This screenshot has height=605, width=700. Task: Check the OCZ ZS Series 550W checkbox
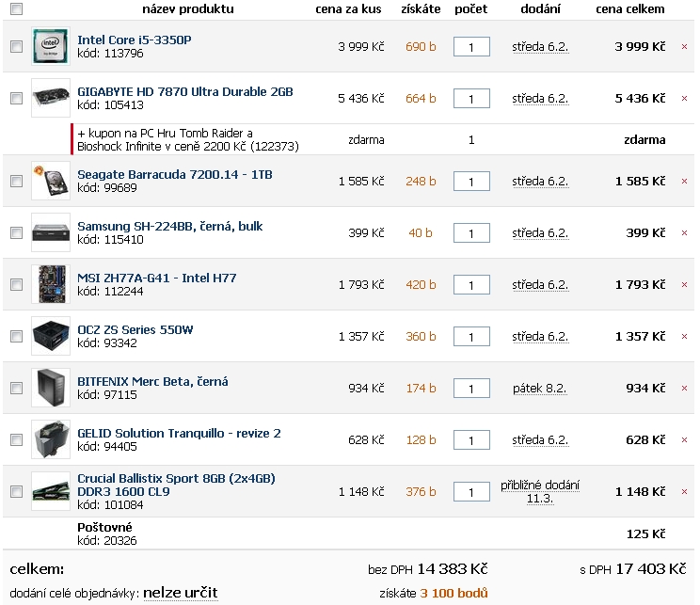[17, 337]
